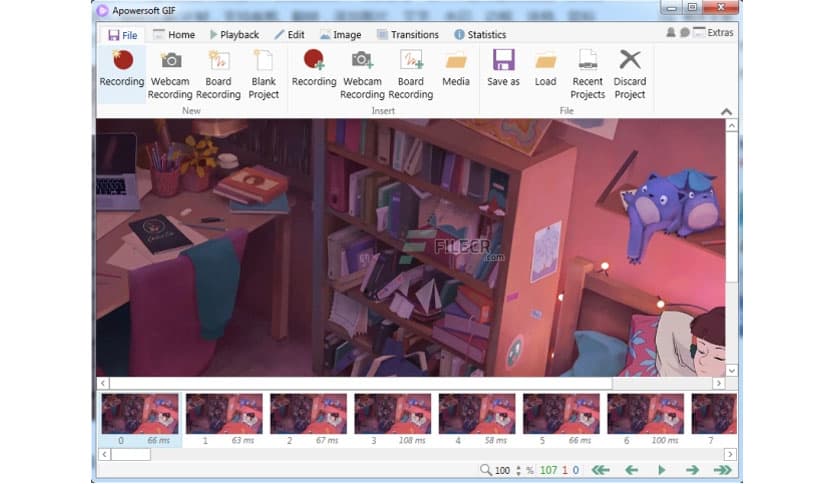Screen dimensions: 836x484
Task: Click the preview horizontal right scroll arrow
Action: (x=718, y=383)
